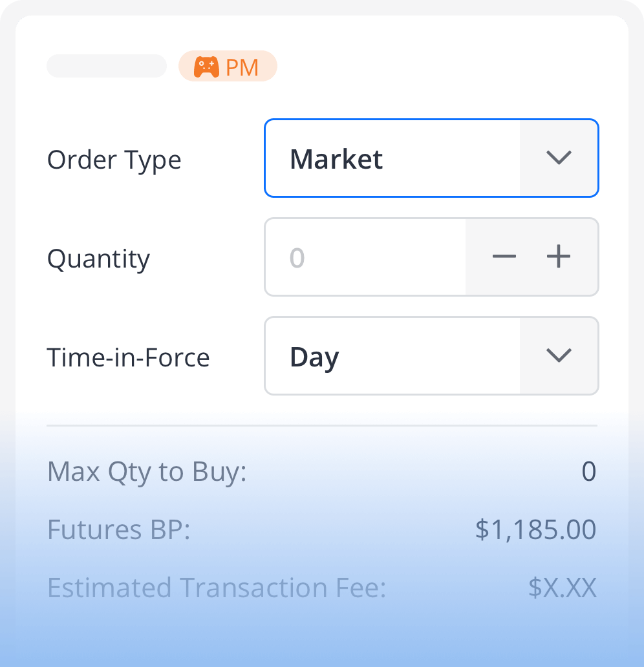Click the Estimated Transaction Fee label
Viewport: 644px width, 667px height.
[217, 589]
